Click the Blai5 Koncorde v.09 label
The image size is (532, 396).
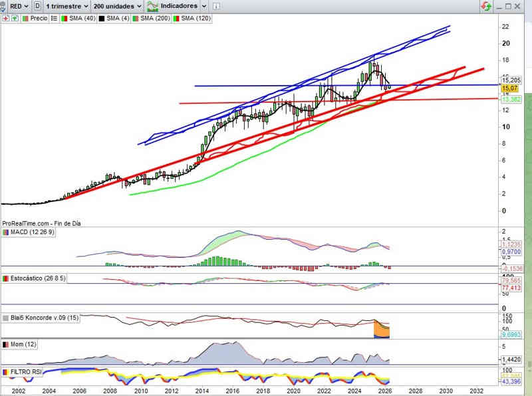41,318
